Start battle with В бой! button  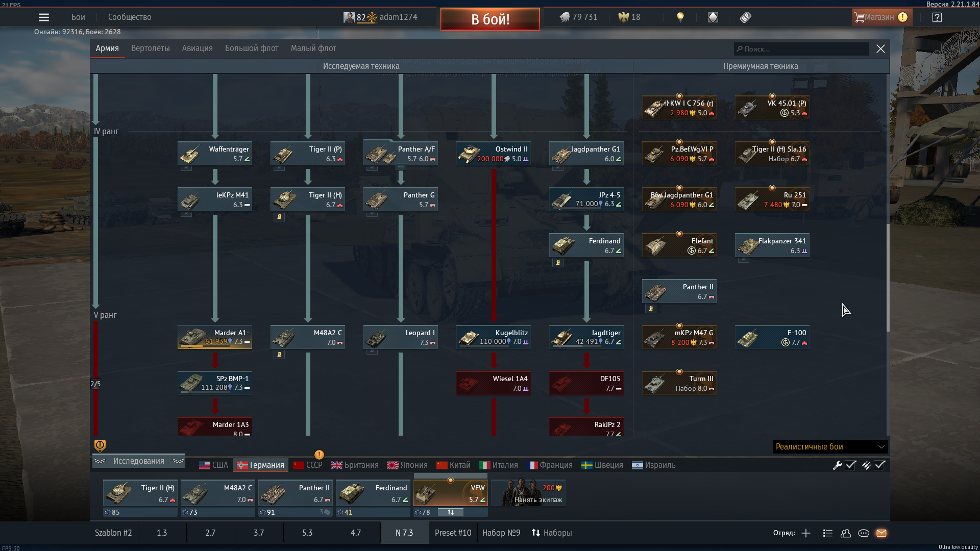490,19
